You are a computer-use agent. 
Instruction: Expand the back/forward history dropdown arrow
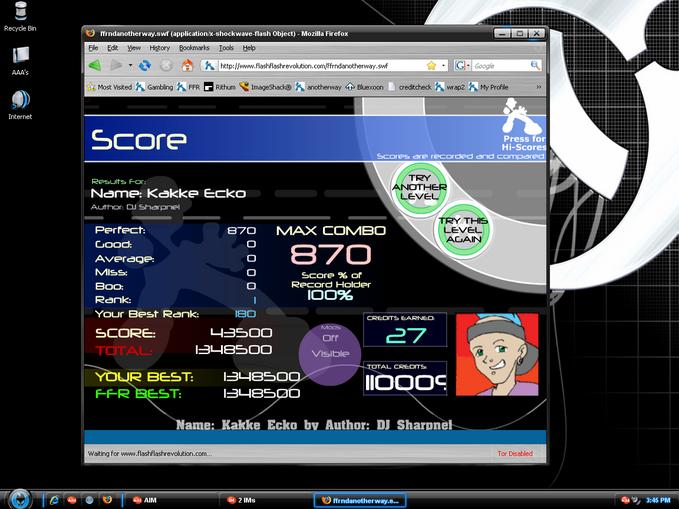[x=130, y=65]
